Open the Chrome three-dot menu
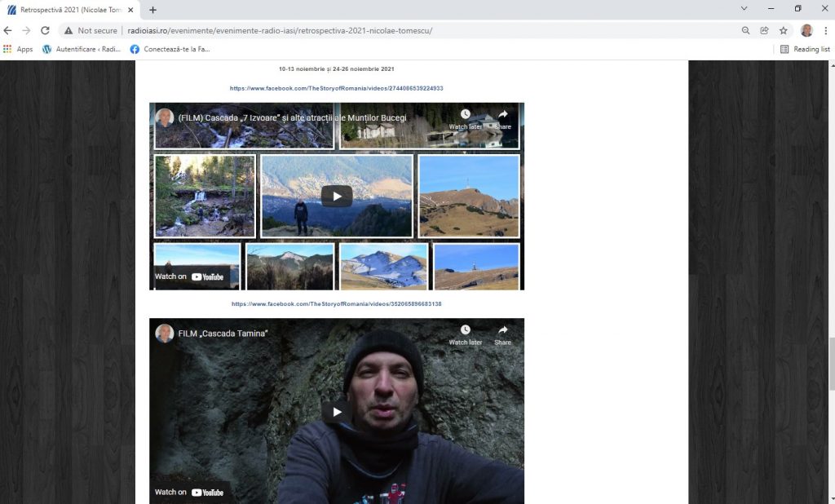The image size is (835, 504). (x=825, y=30)
